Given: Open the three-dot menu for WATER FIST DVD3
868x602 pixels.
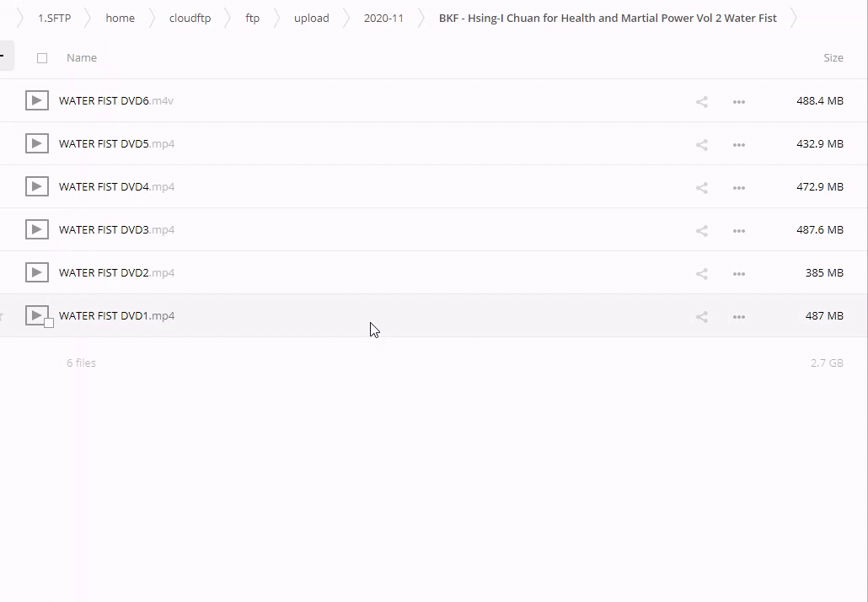Looking at the screenshot, I should pos(738,231).
